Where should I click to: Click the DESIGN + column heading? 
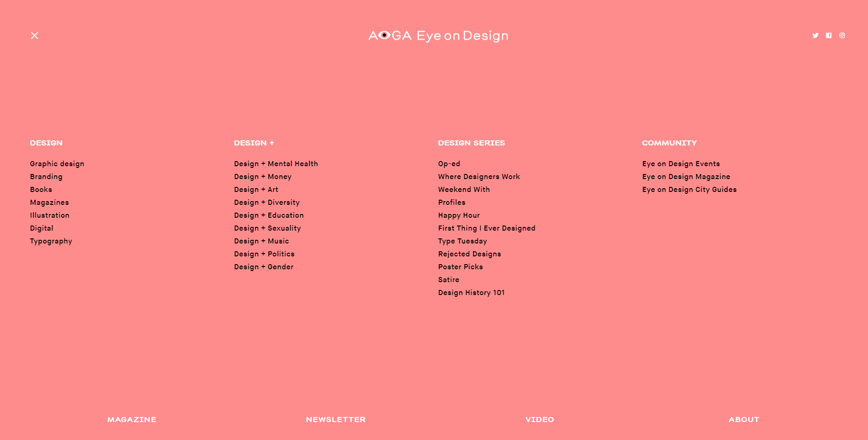254,143
